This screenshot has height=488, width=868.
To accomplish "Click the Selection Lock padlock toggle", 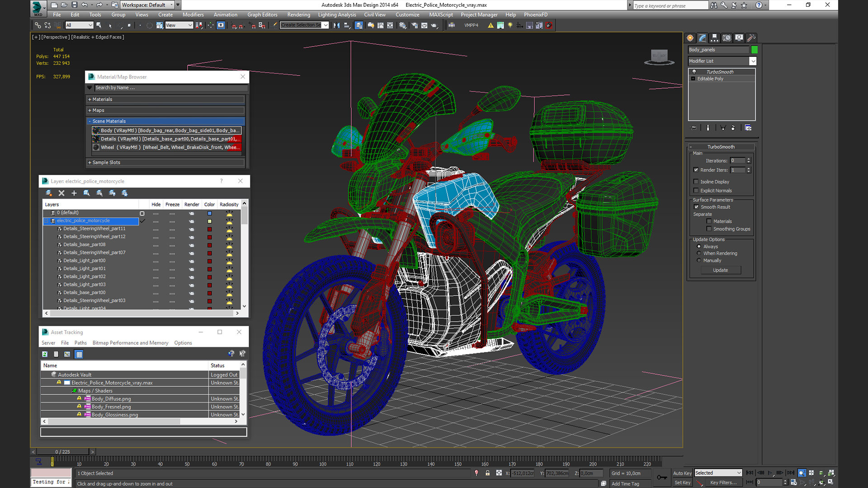I will coord(487,473).
